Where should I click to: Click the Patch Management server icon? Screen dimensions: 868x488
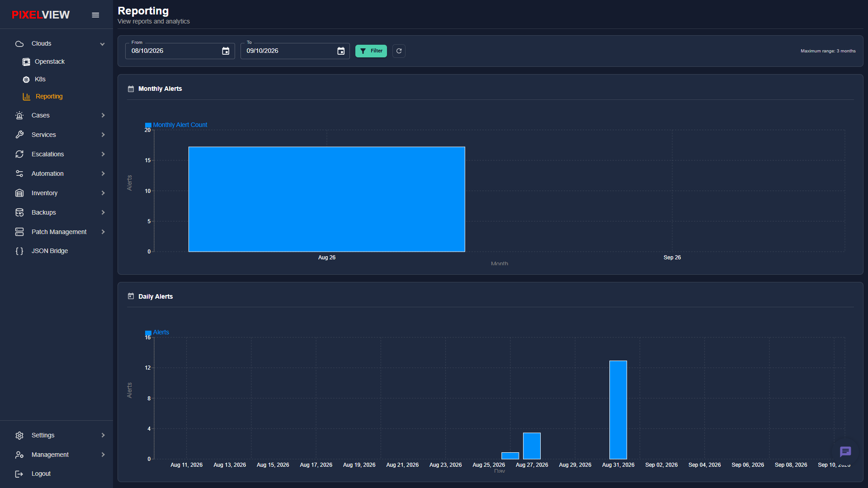pos(19,232)
